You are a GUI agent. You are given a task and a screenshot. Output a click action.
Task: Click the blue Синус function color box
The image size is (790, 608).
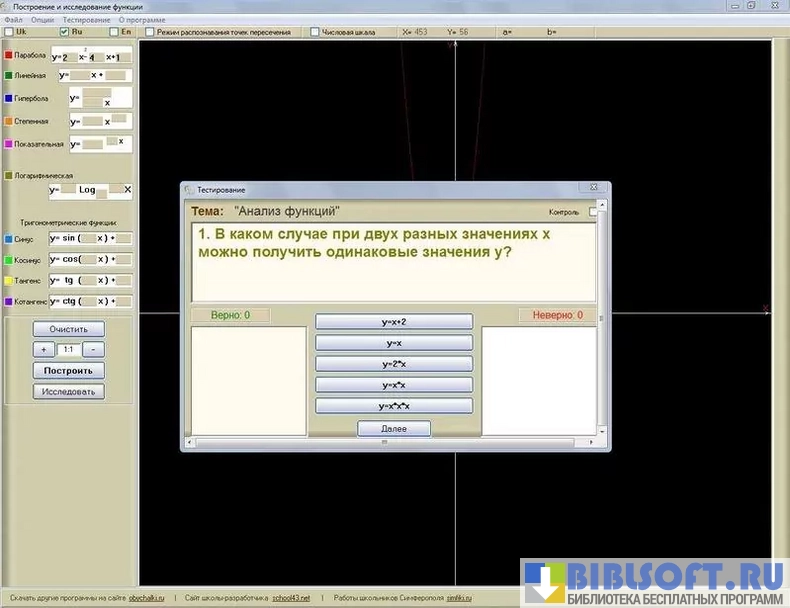[8, 239]
